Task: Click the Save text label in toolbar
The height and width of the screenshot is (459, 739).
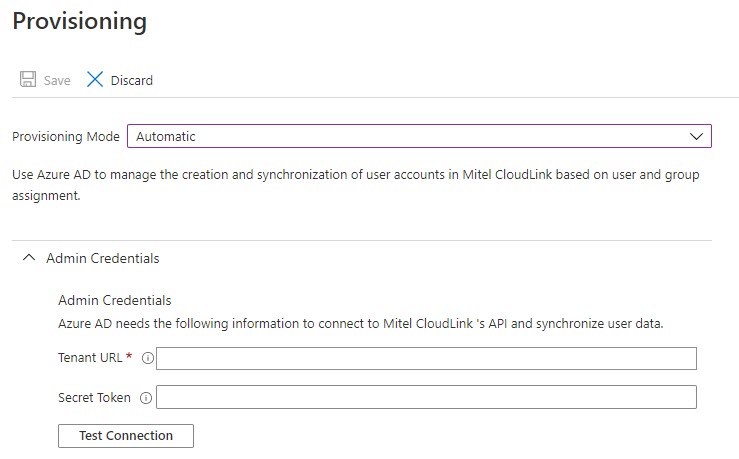Action: point(57,81)
